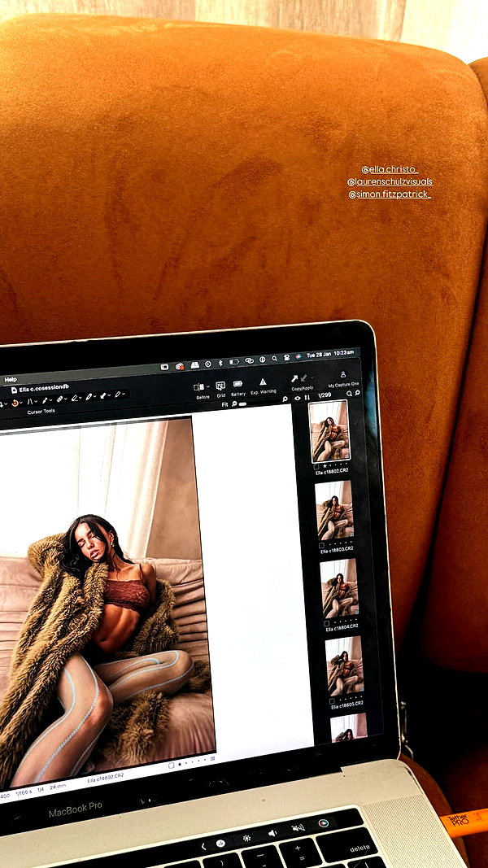Click magnifier at right end of viewer toolbar
Viewport: 488px width, 868px height.
285,399
